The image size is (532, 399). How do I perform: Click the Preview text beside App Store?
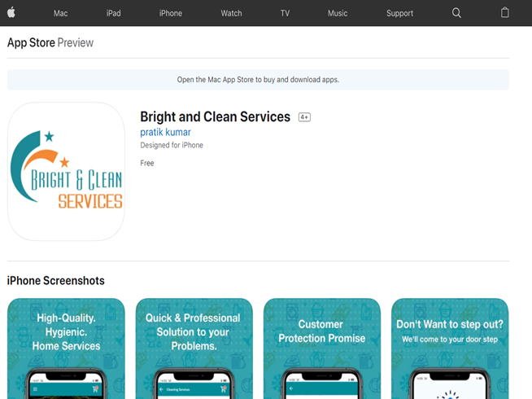coord(76,43)
